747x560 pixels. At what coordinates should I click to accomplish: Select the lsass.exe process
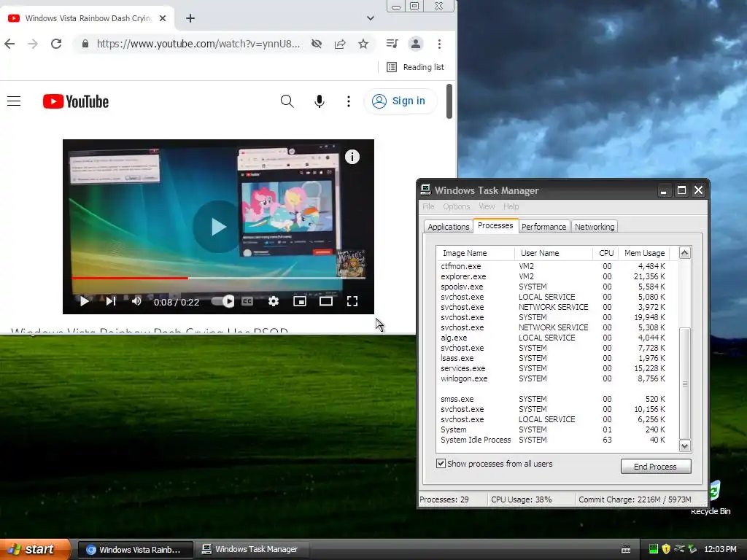click(553, 358)
